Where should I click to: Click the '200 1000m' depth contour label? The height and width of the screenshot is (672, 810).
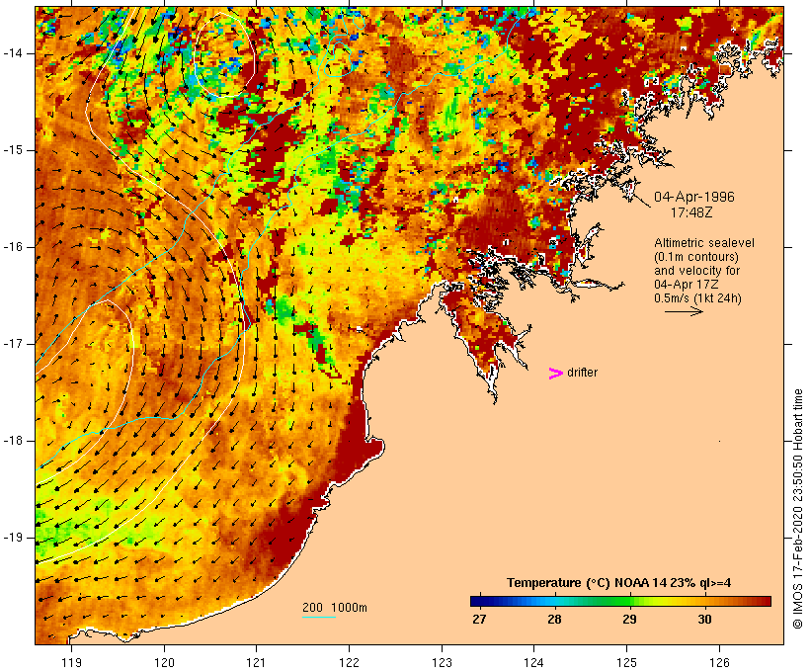(335, 608)
